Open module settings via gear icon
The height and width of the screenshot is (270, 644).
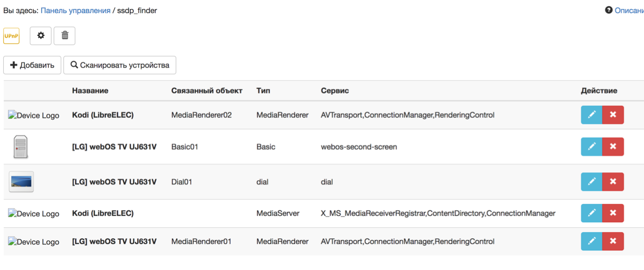click(x=41, y=36)
